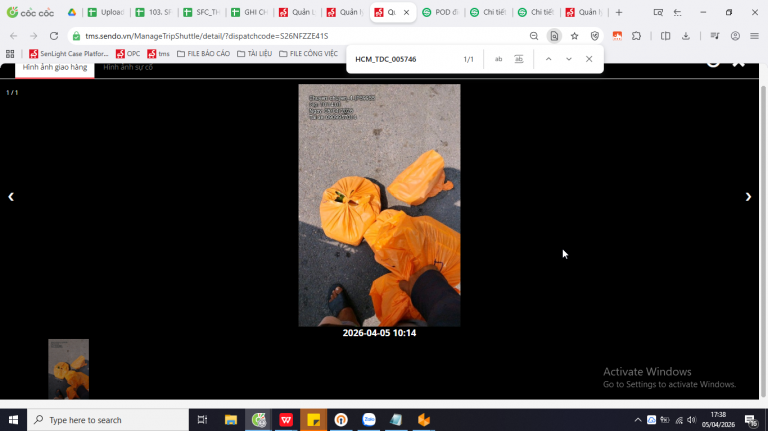Switch to the '103. SF' spreadsheet tab

point(154,12)
